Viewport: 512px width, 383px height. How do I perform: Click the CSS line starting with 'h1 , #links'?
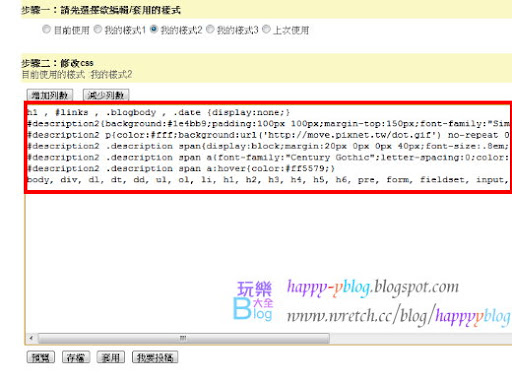[x=159, y=112]
